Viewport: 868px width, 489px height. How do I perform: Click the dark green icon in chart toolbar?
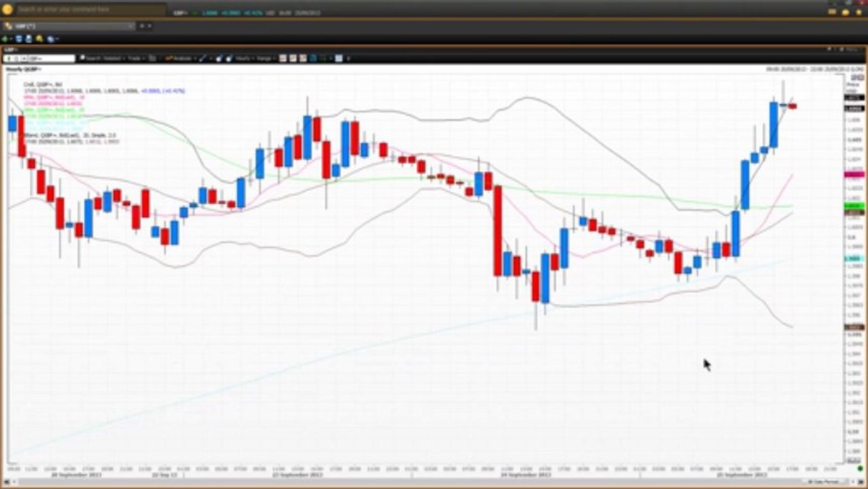click(x=322, y=58)
